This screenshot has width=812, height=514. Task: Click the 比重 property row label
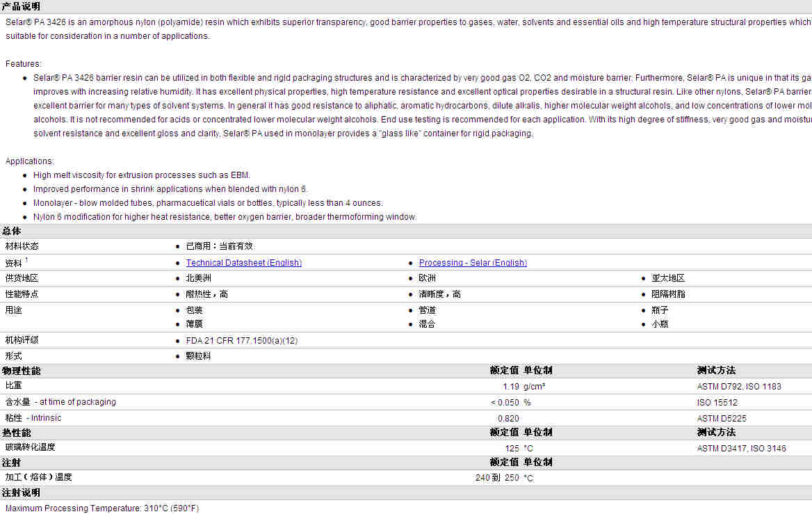(x=13, y=385)
